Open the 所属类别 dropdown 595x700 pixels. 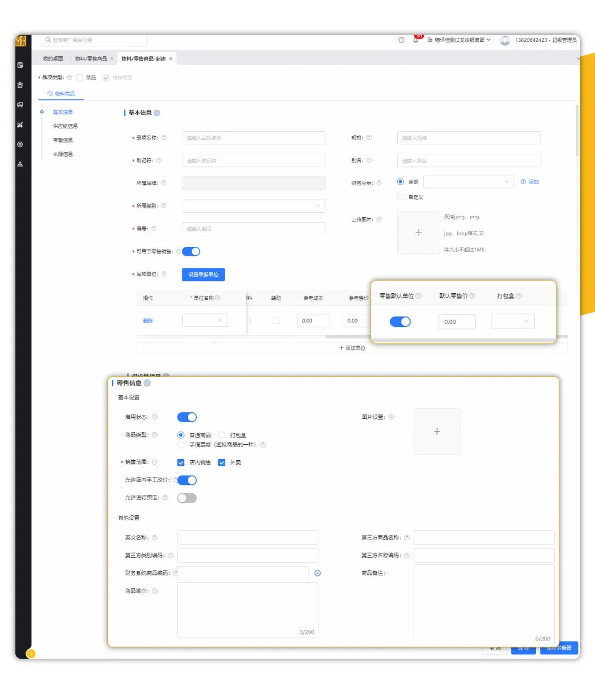click(253, 206)
